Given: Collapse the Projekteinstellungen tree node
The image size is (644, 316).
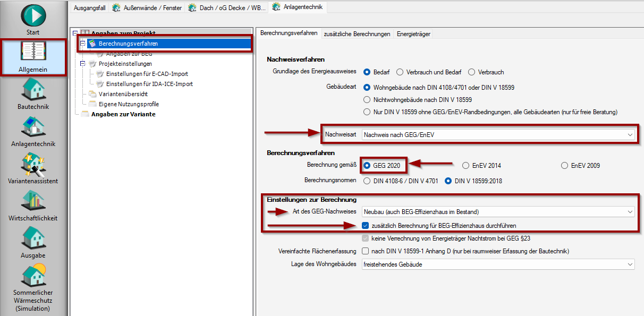Looking at the screenshot, I should pos(82,64).
